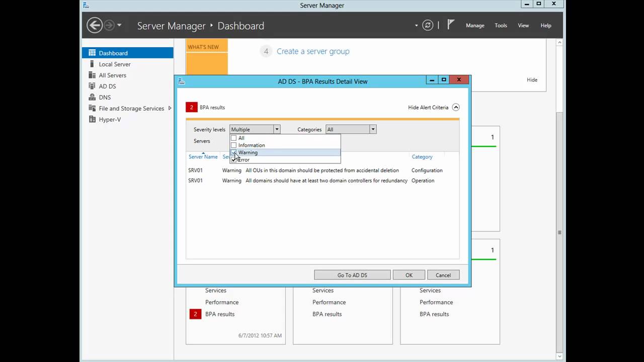Open the Help menu
644x362 pixels.
tap(546, 26)
